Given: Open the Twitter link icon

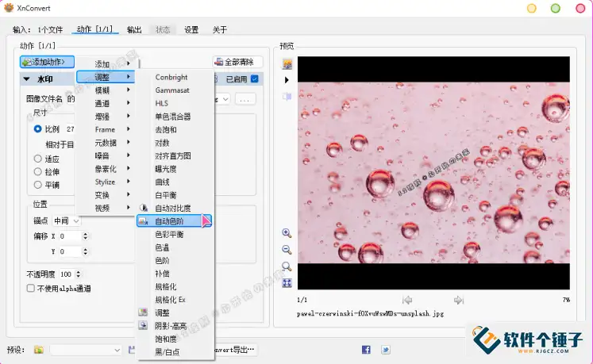Looking at the screenshot, I should [385, 349].
